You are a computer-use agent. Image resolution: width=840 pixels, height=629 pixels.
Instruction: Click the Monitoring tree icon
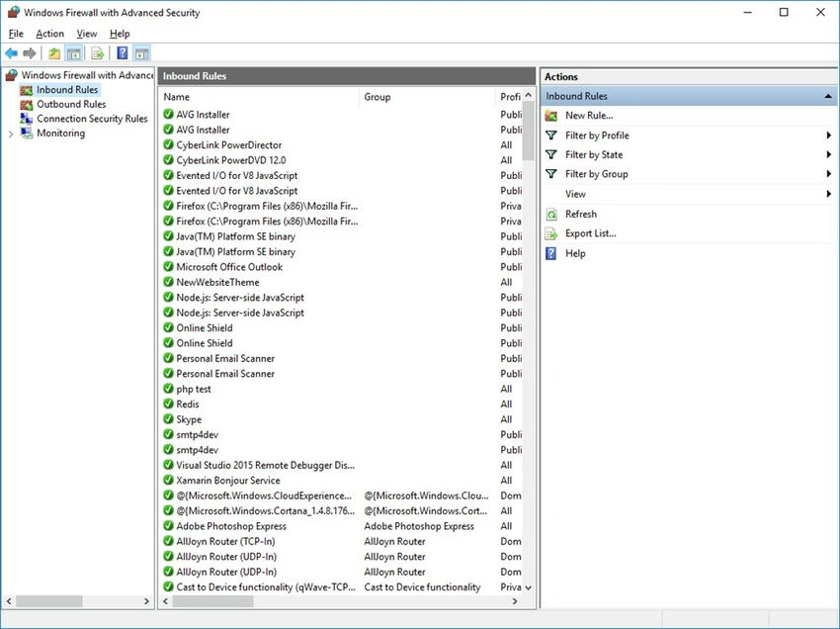point(27,133)
